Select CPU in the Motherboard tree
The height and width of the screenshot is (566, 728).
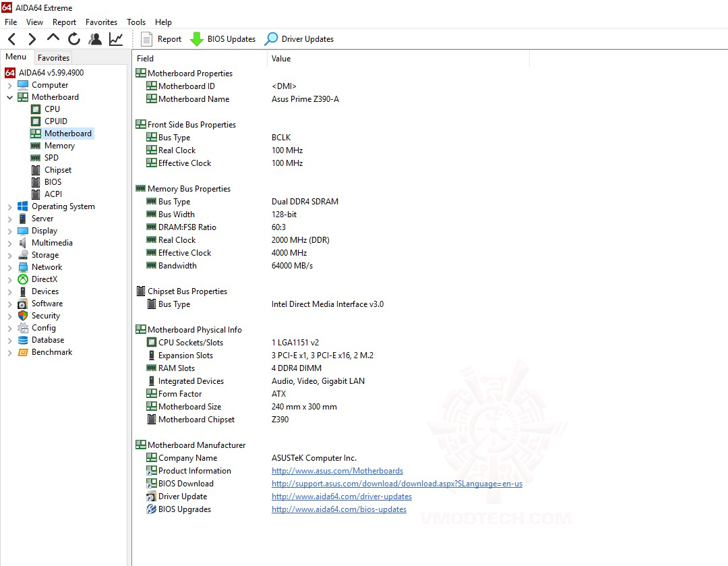(x=51, y=109)
